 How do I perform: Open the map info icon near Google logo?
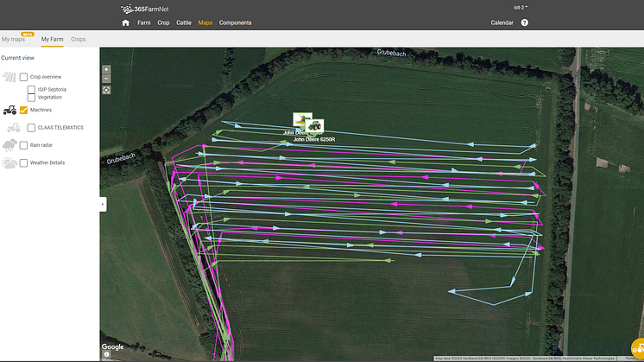point(106,354)
